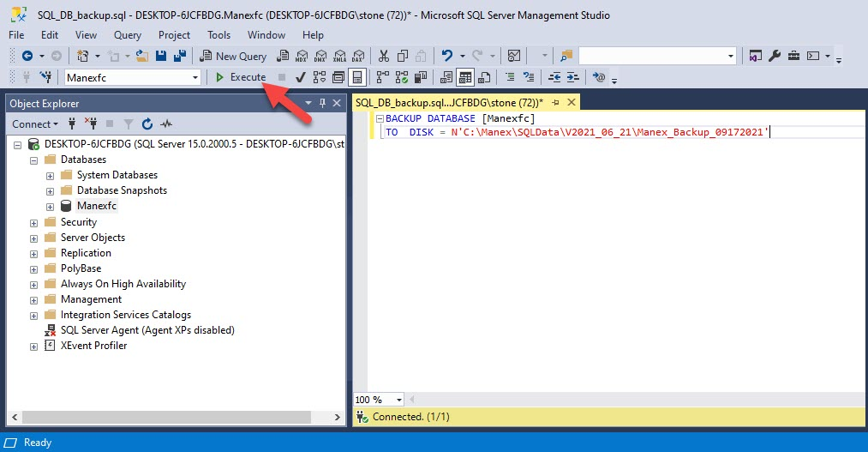Click the Change Connection plug icon
The width and height of the screenshot is (868, 452).
click(x=46, y=77)
